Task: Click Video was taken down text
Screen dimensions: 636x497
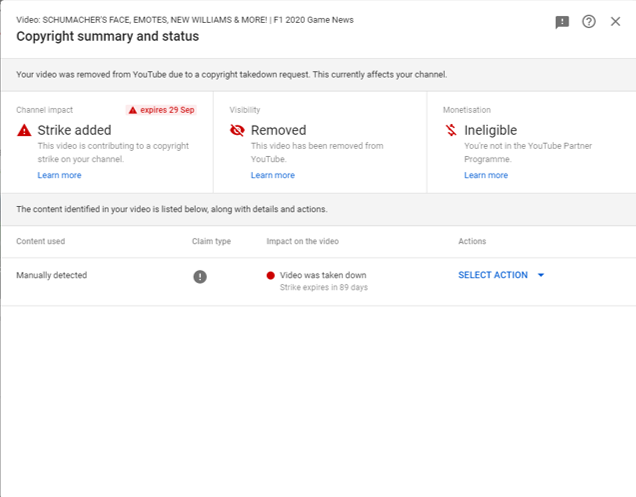Action: (x=323, y=275)
